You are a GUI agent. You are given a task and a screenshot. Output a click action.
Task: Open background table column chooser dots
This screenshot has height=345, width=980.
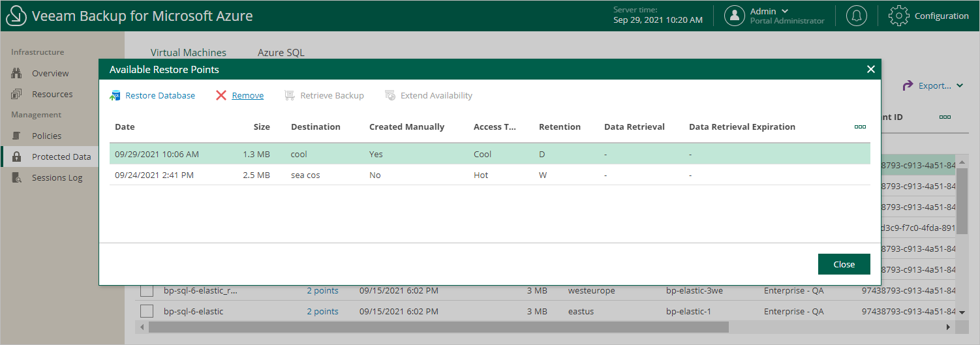(x=945, y=117)
